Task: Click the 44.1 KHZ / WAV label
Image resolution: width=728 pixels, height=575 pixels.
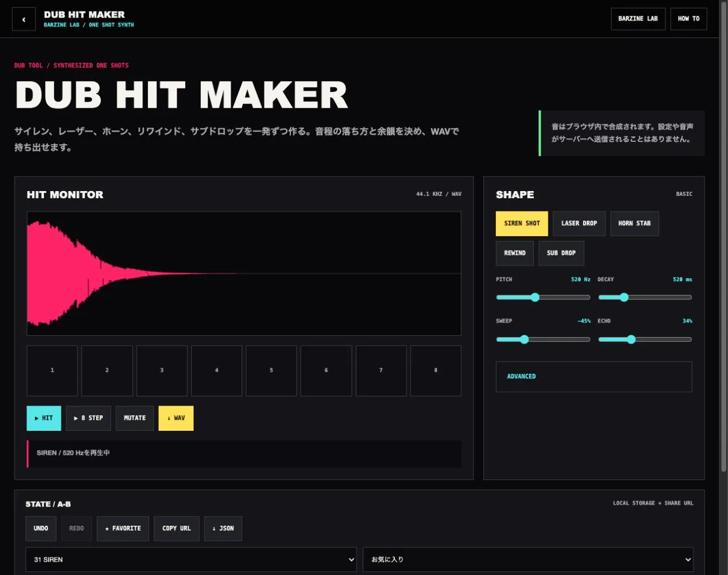Action: pyautogui.click(x=439, y=194)
